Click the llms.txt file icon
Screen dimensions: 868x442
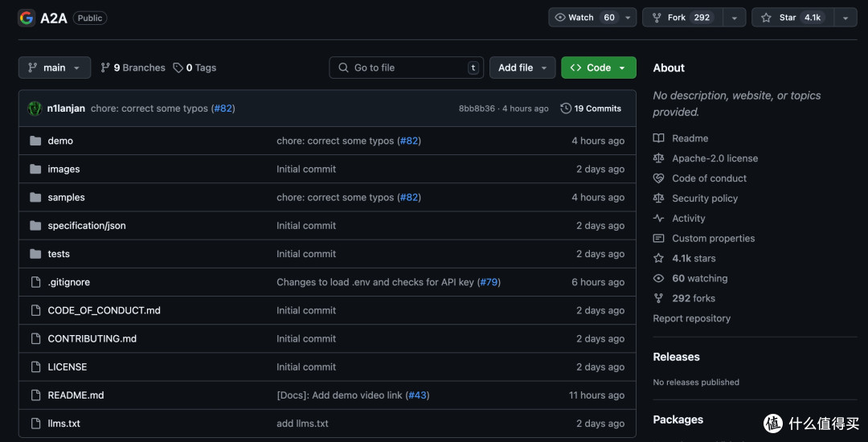click(x=35, y=424)
